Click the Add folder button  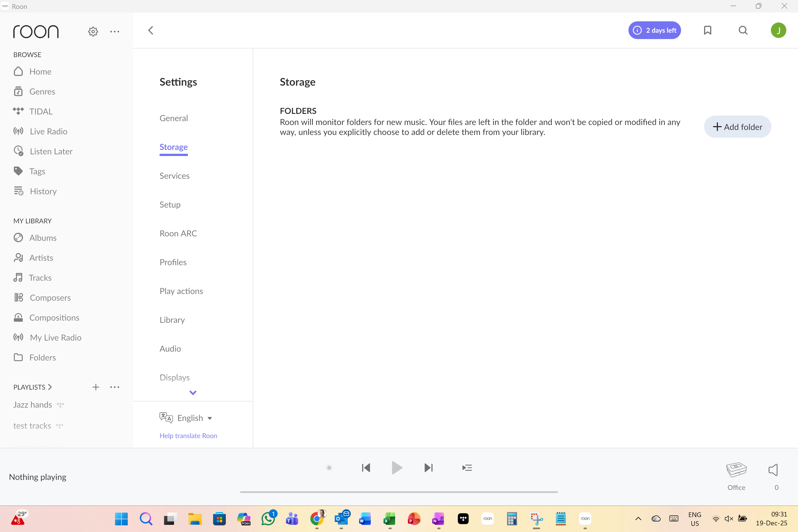click(x=737, y=127)
